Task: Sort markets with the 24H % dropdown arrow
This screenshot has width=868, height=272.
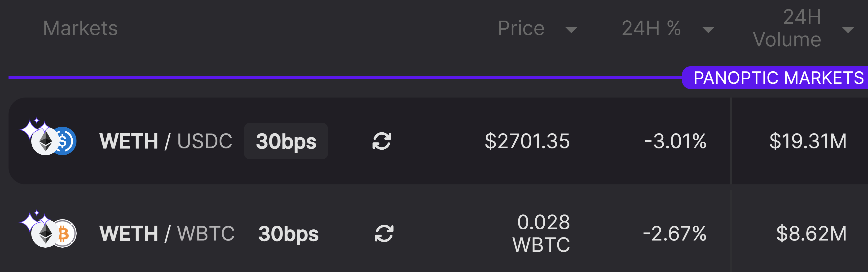Action: (x=708, y=30)
